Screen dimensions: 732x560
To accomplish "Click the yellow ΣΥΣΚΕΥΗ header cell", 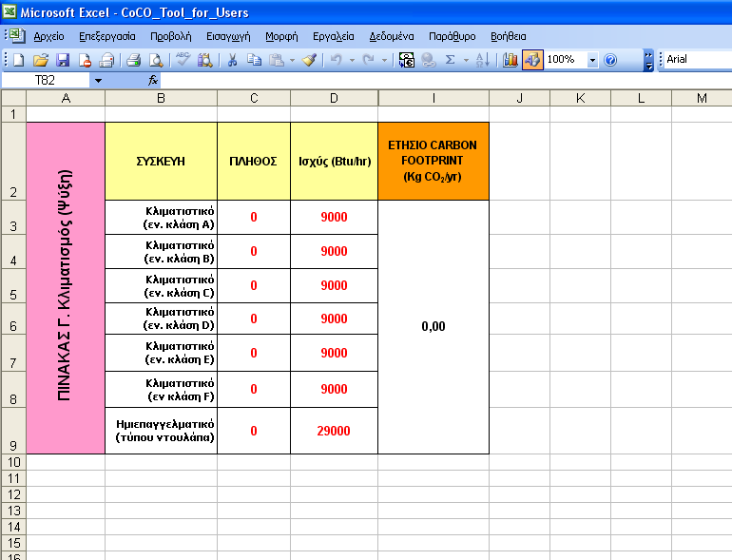I will click(x=161, y=161).
